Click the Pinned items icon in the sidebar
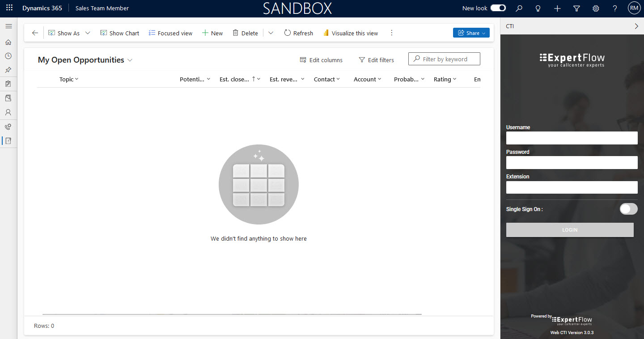644x339 pixels. (8, 70)
